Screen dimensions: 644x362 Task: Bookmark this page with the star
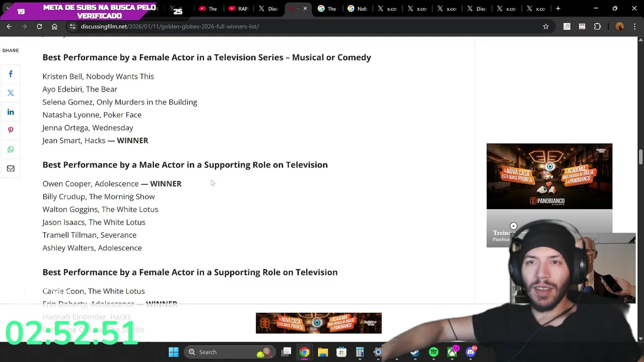tap(546, 26)
